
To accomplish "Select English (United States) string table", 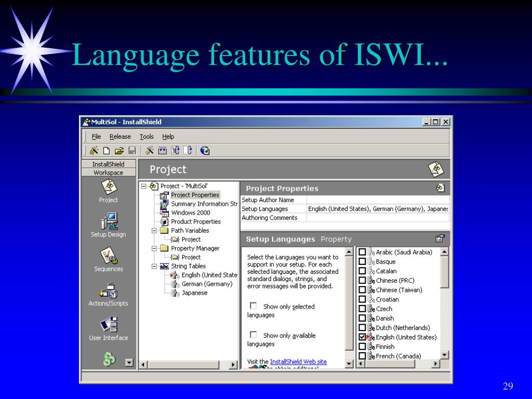I will coord(209,275).
